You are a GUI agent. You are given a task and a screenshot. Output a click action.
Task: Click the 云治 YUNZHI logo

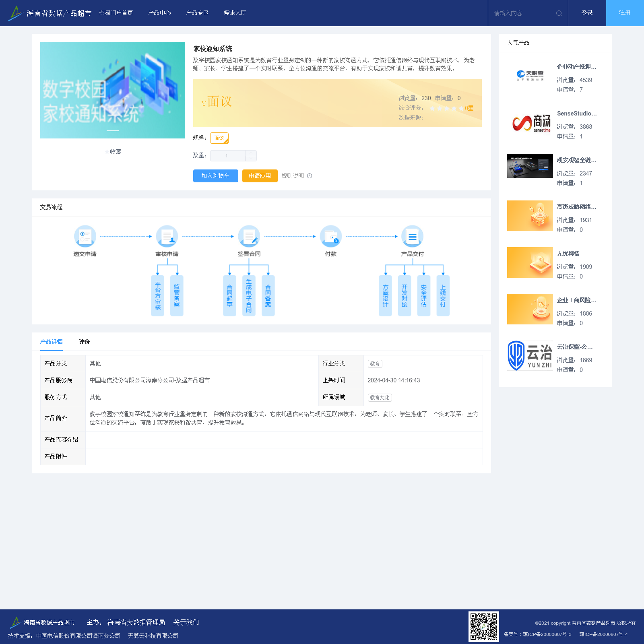[x=530, y=356]
